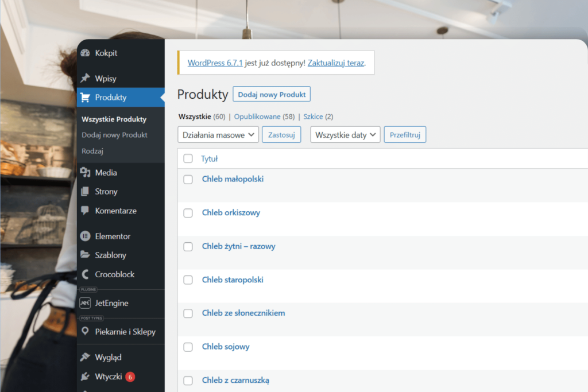Click the Piekarnie i Sklepy pin icon
588x392 pixels.
pos(86,331)
